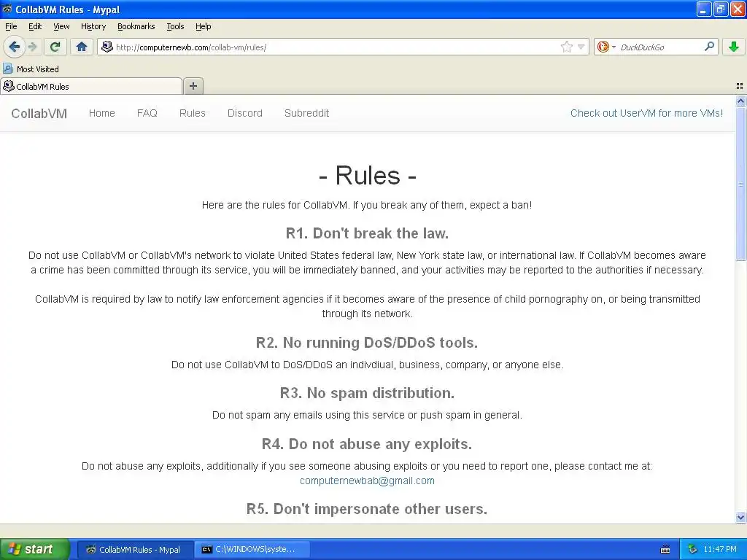Screen dimensions: 747x560
Task: Click the "- Rules -" page heading
Action: point(368,176)
